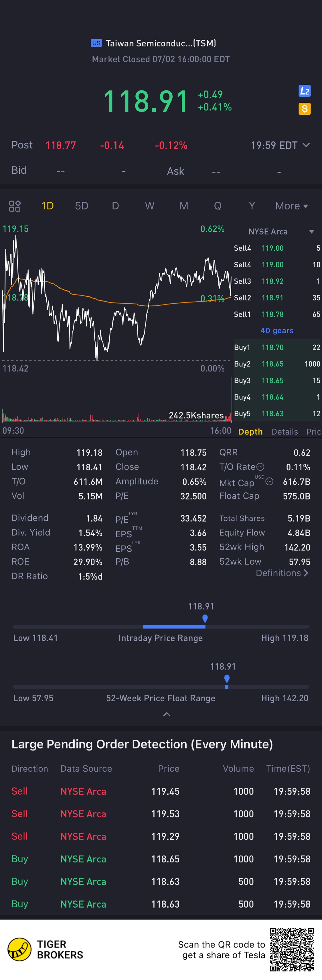The image size is (322, 980).
Task: Tap the orange dollar sign icon
Action: coord(305,109)
